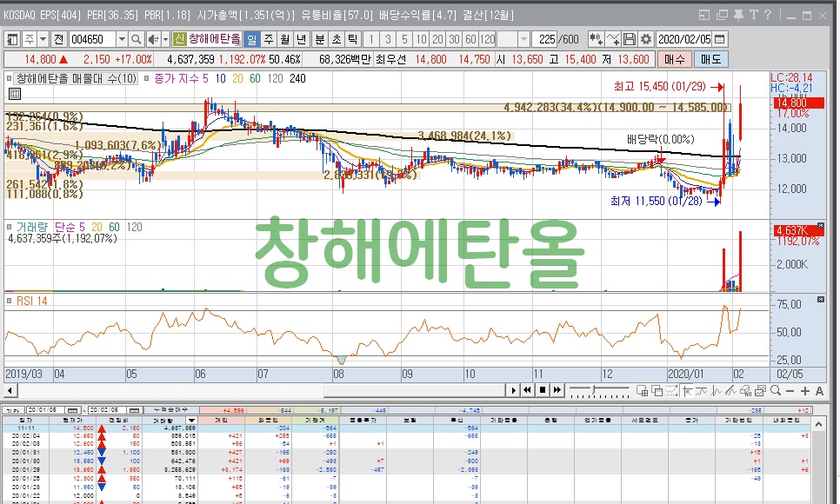This screenshot has height=504, width=840.
Task: Open the table start date calendar 20/01/06
Action: pos(73,410)
